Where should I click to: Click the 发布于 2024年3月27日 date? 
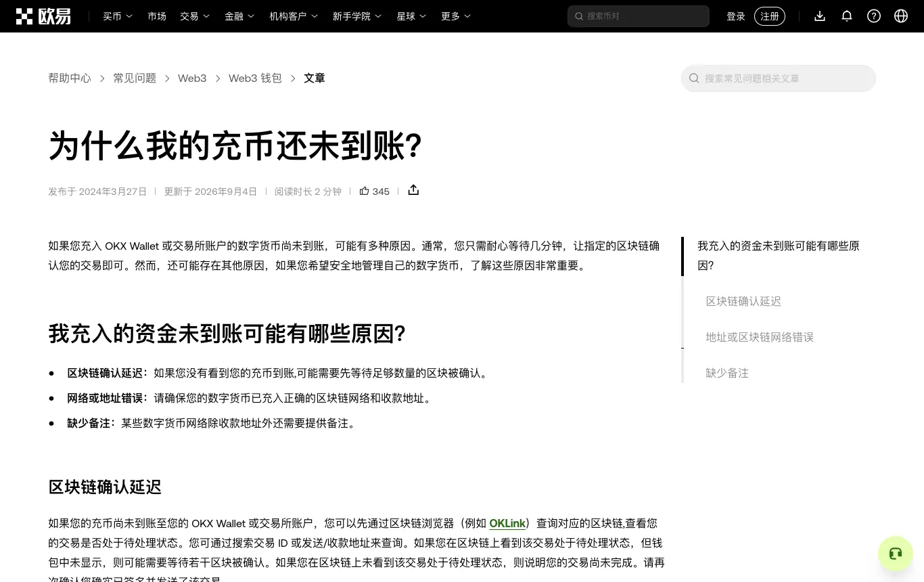(97, 192)
